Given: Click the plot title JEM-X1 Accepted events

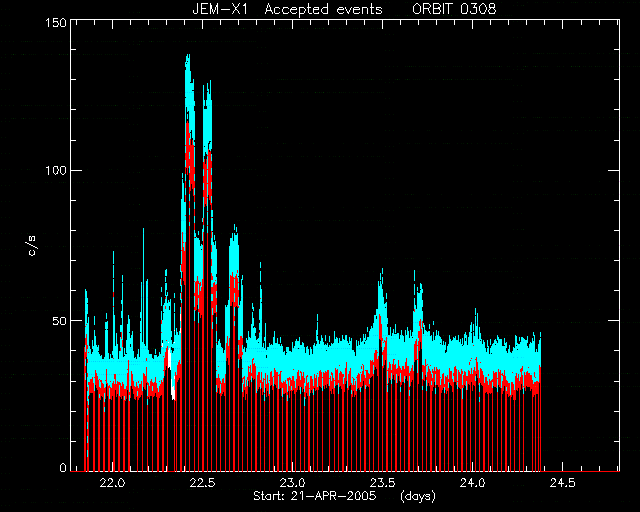Looking at the screenshot, I should (287, 9).
